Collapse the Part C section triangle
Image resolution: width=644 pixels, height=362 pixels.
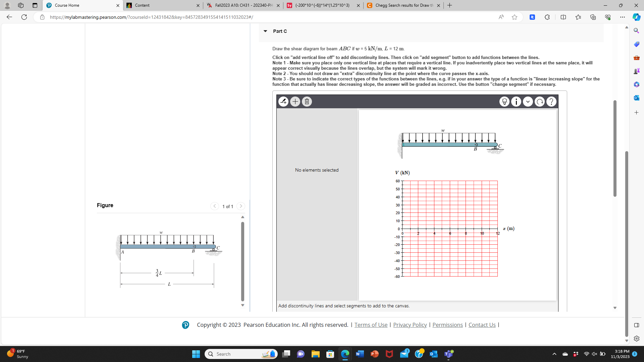265,31
